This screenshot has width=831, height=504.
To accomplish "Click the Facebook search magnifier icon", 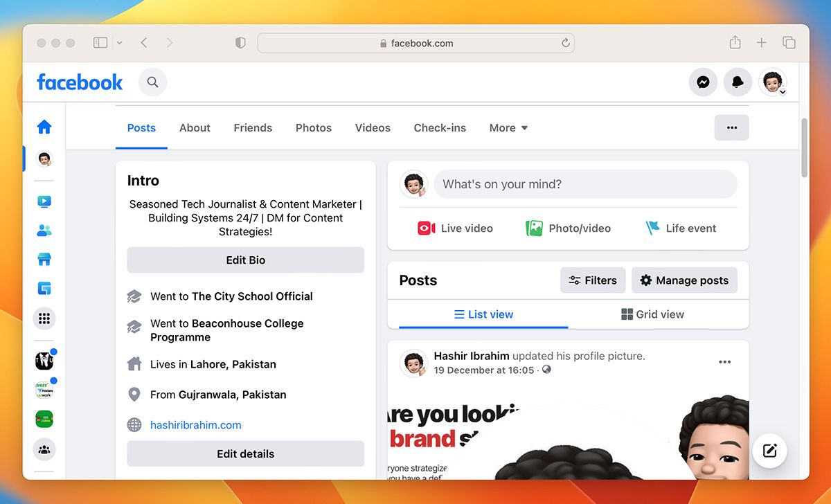I will [153, 82].
